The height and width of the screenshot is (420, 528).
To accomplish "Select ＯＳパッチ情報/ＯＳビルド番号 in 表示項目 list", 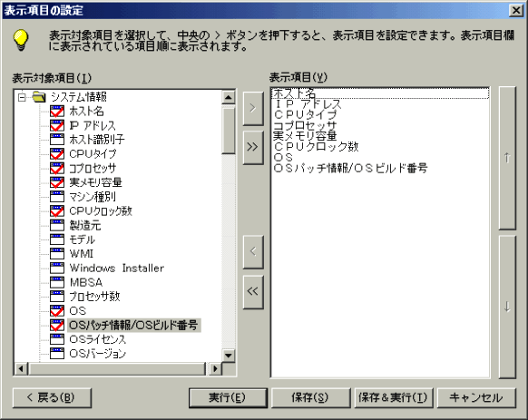I will click(x=380, y=168).
